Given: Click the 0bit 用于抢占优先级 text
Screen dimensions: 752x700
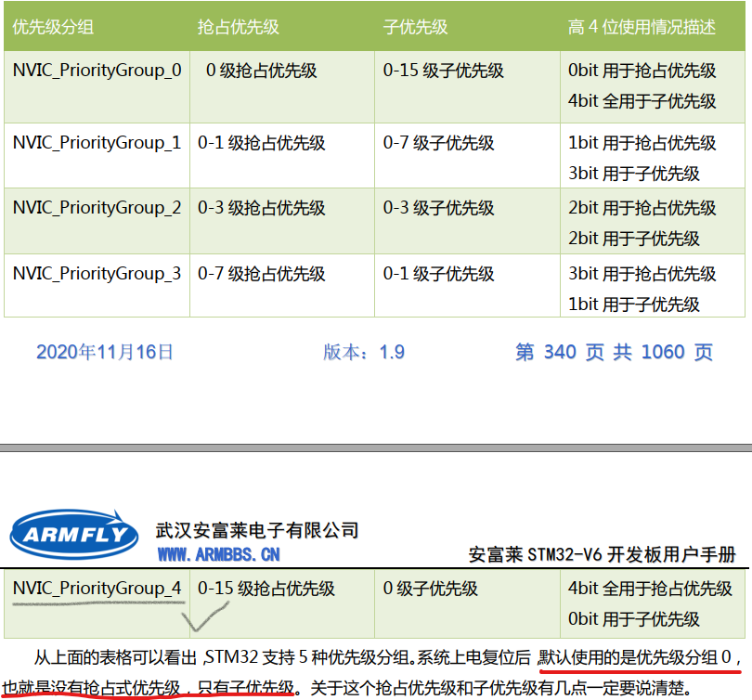Looking at the screenshot, I should point(642,71).
